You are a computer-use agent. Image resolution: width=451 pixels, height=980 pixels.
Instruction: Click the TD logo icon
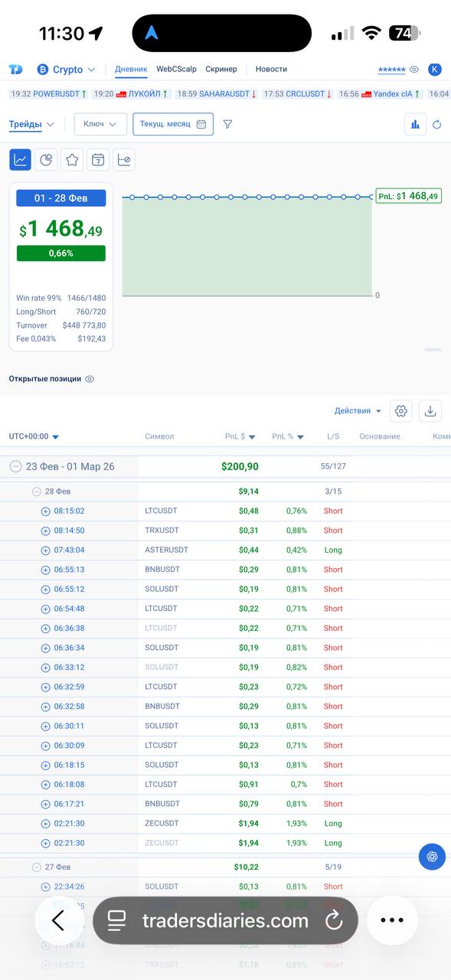coord(15,70)
